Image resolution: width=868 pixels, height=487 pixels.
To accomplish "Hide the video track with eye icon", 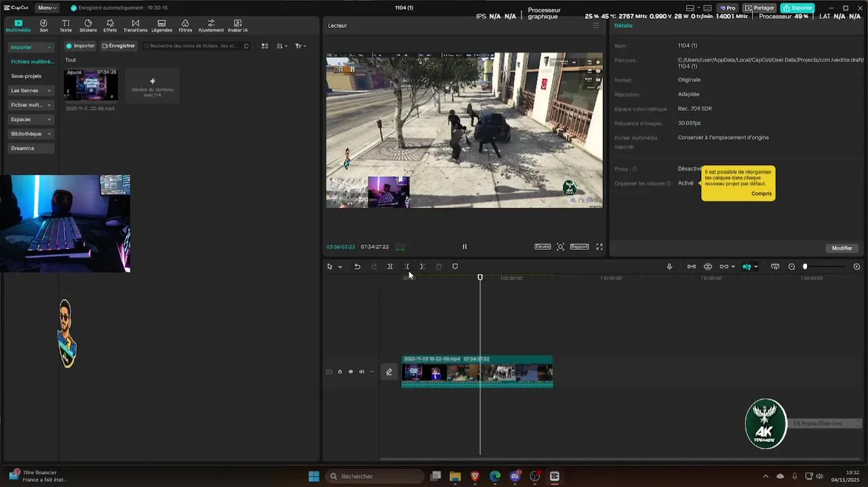I will (350, 371).
